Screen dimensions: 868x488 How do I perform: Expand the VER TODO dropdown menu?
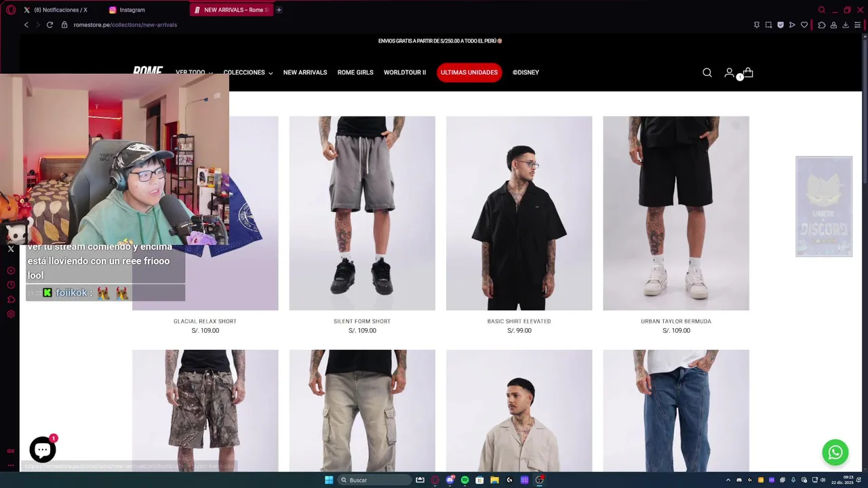pos(194,73)
